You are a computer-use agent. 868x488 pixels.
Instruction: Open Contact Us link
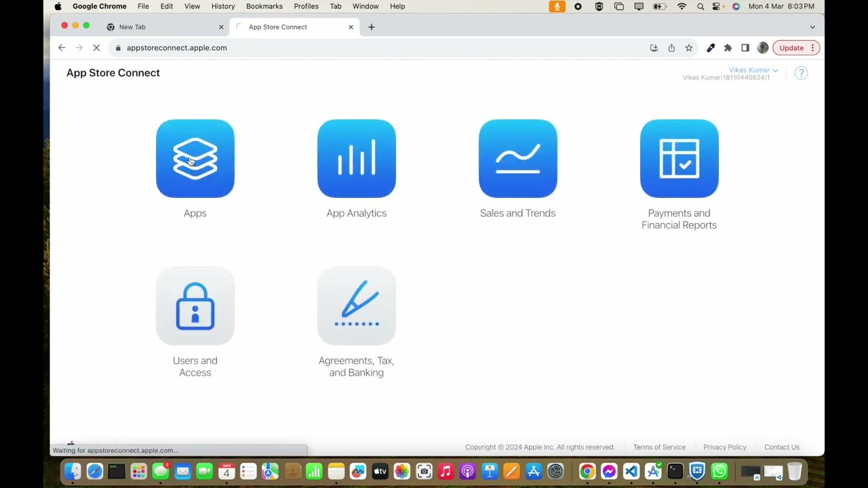(782, 447)
